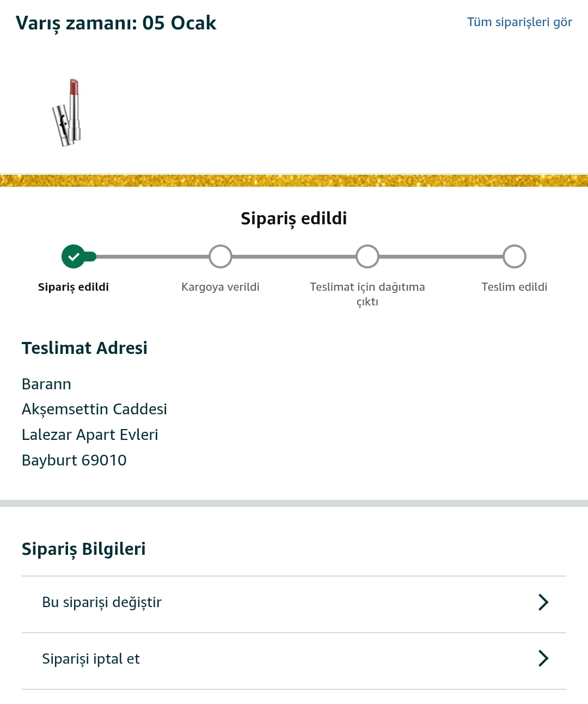The height and width of the screenshot is (704, 588).
Task: Click the gold glitter banner strip
Action: [294, 181]
